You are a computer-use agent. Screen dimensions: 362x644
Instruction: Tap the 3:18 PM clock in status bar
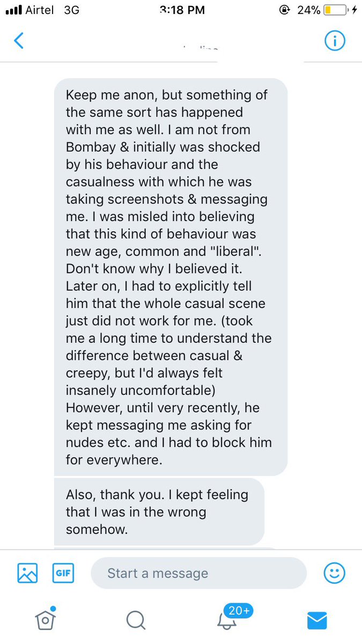(x=182, y=10)
